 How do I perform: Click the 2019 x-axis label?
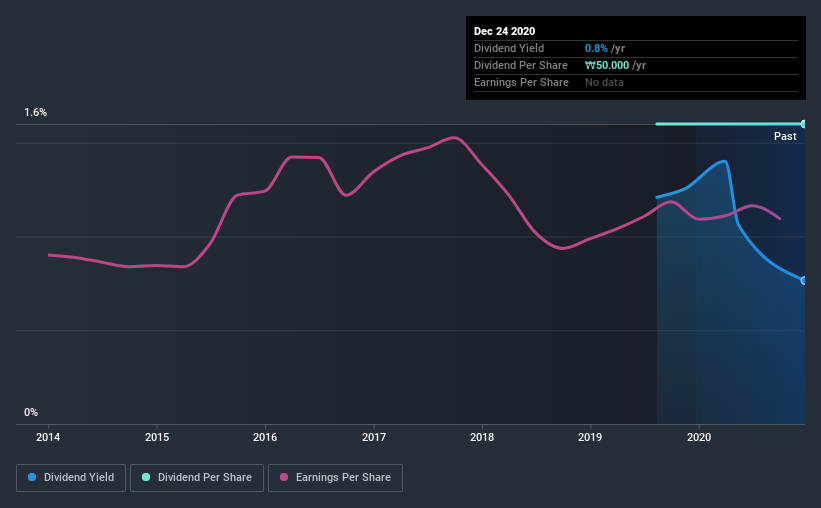click(x=590, y=437)
